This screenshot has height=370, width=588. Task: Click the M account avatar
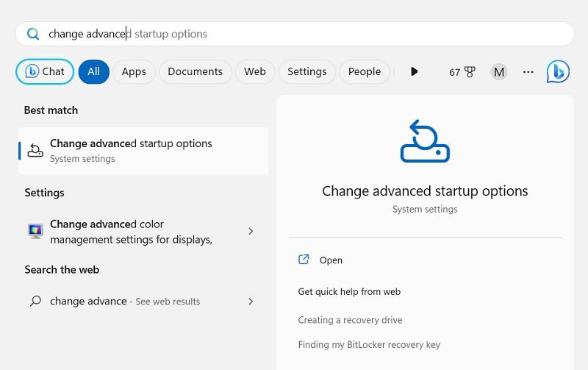click(x=499, y=71)
